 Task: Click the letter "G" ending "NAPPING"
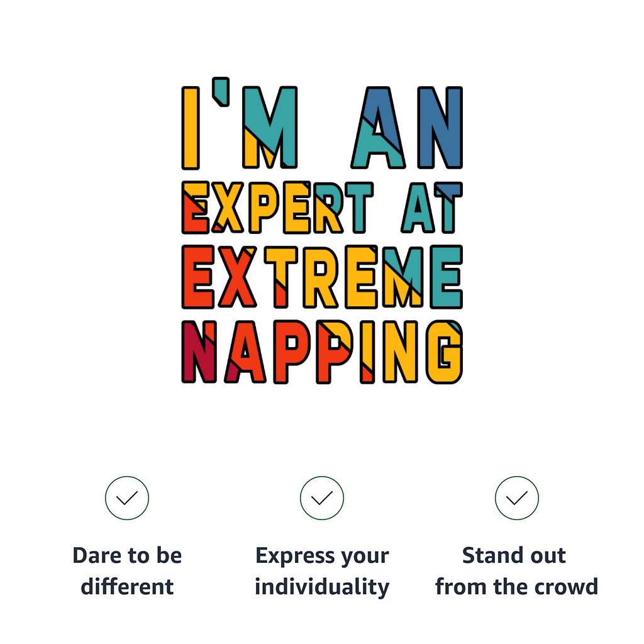click(x=445, y=352)
